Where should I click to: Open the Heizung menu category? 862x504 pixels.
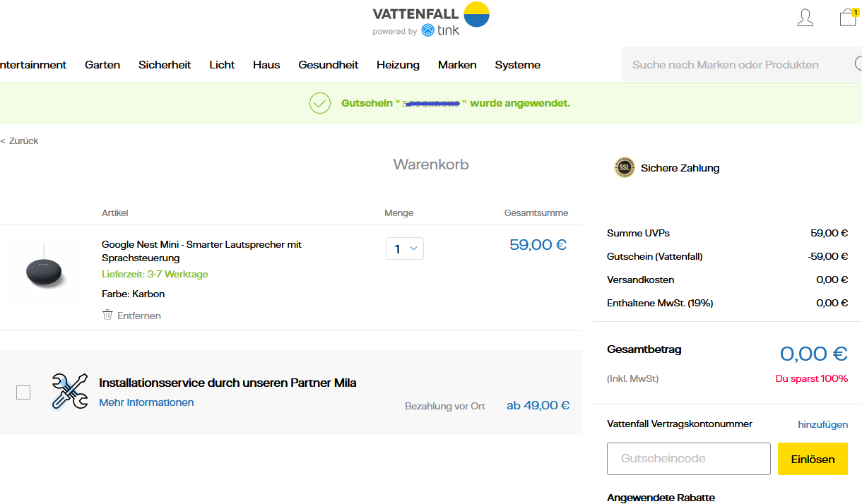coord(398,65)
